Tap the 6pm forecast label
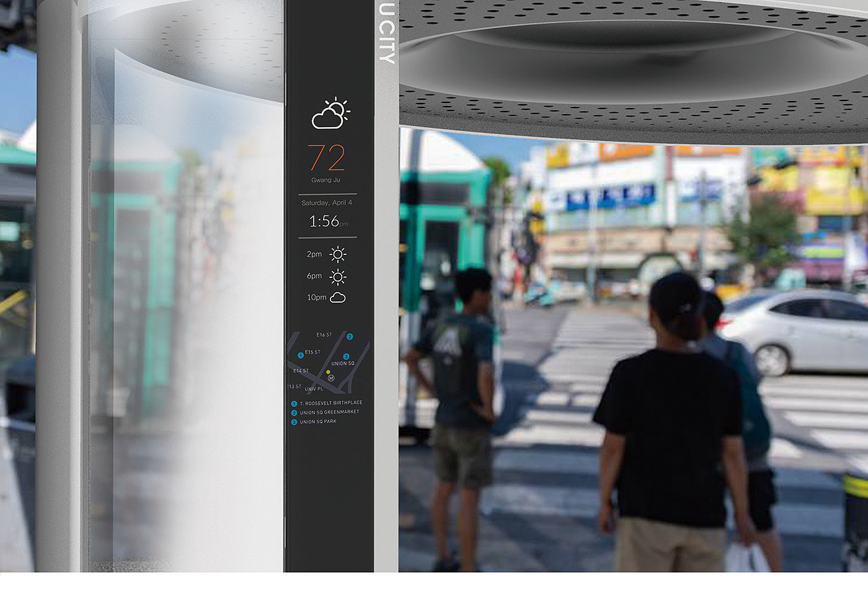Screen dimensions: 868x614 tap(314, 276)
